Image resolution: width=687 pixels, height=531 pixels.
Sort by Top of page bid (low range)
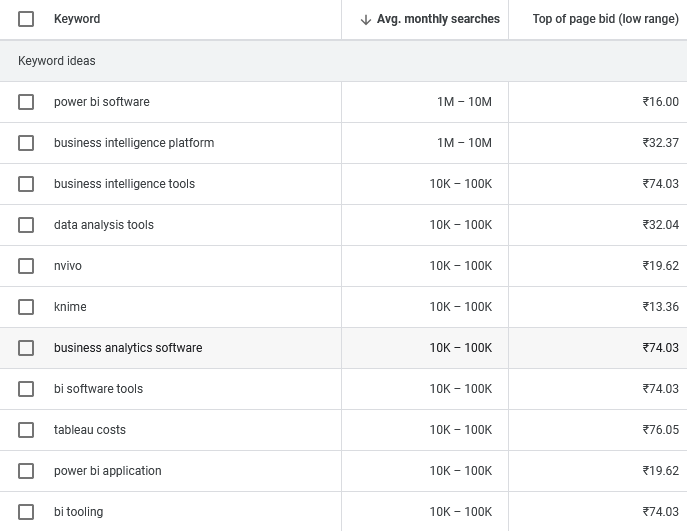point(605,19)
